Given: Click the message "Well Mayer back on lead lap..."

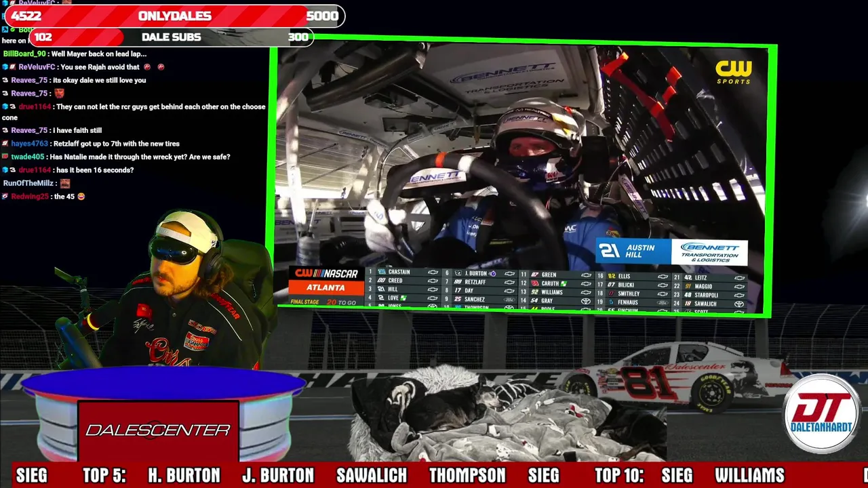Looking at the screenshot, I should [99, 54].
